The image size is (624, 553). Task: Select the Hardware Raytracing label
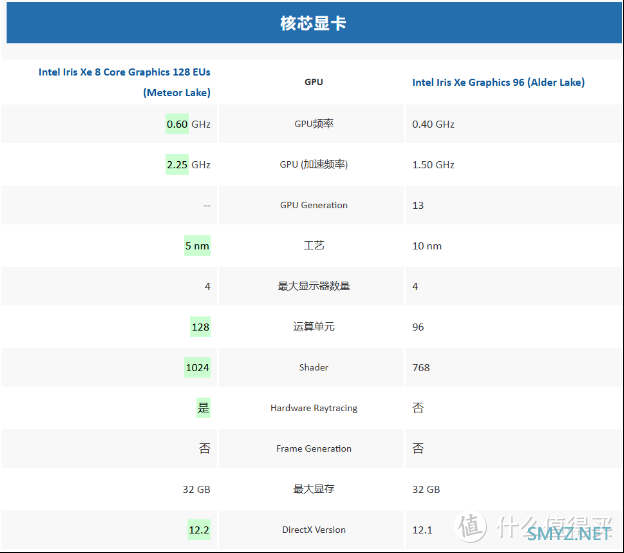(314, 408)
